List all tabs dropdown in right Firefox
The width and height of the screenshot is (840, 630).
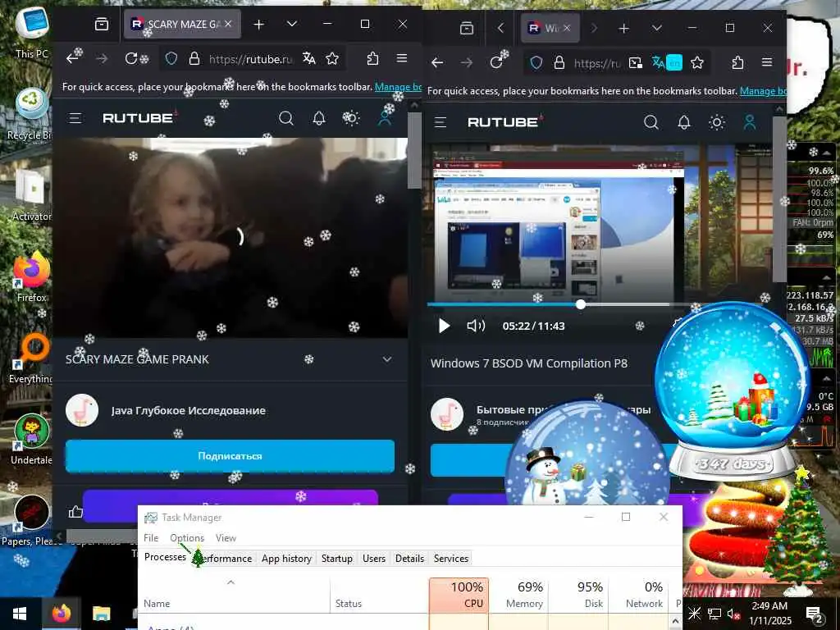pyautogui.click(x=657, y=29)
